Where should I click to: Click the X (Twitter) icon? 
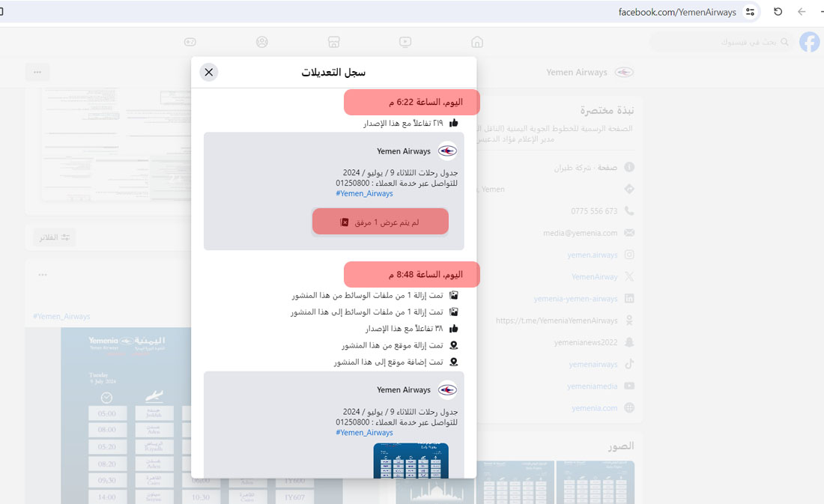click(629, 276)
